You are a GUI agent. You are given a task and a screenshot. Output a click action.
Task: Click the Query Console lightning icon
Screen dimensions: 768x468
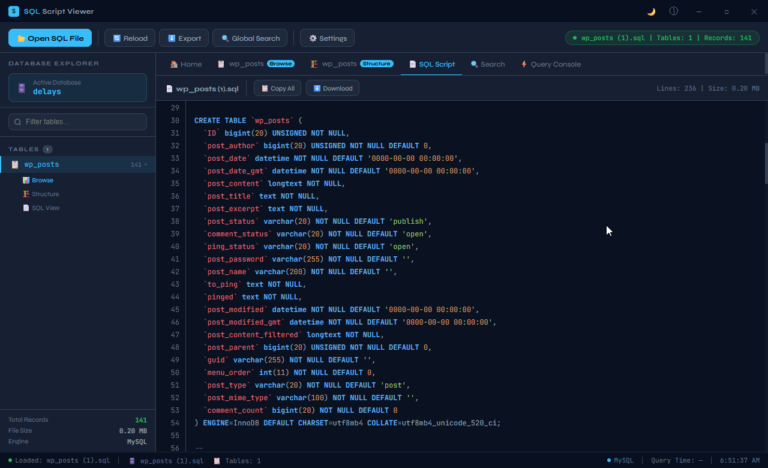(524, 64)
